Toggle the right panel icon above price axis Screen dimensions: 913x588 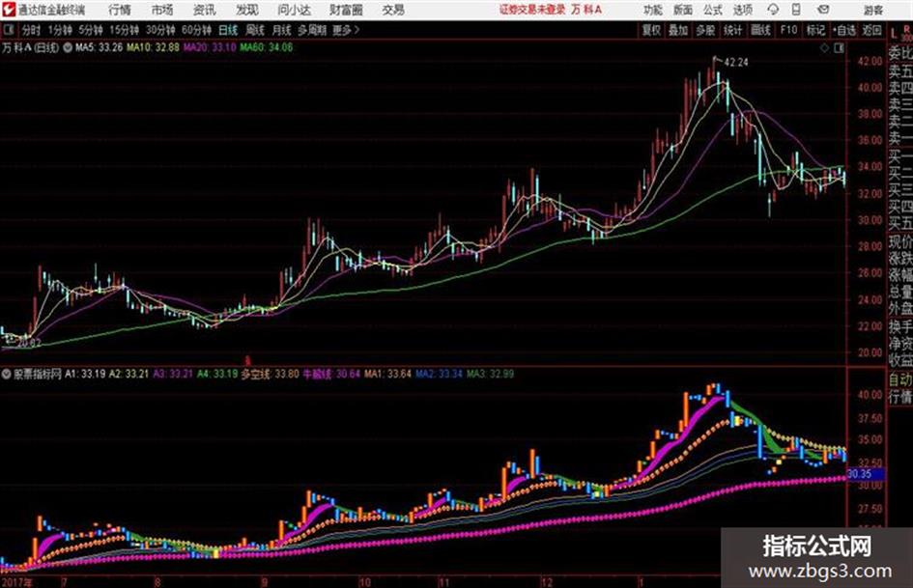pyautogui.click(x=839, y=48)
